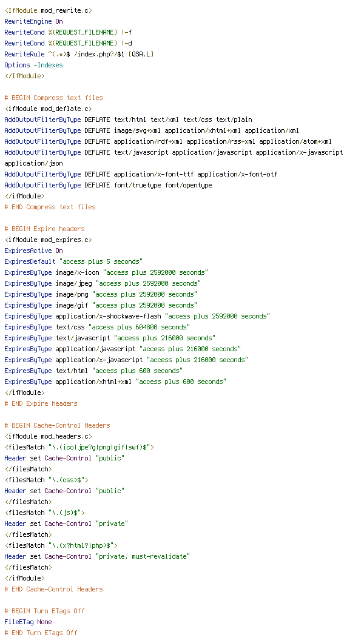Click the application/json text

[33, 163]
